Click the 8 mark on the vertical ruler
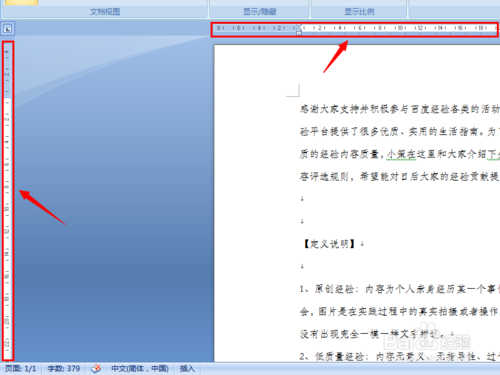 tap(7, 186)
